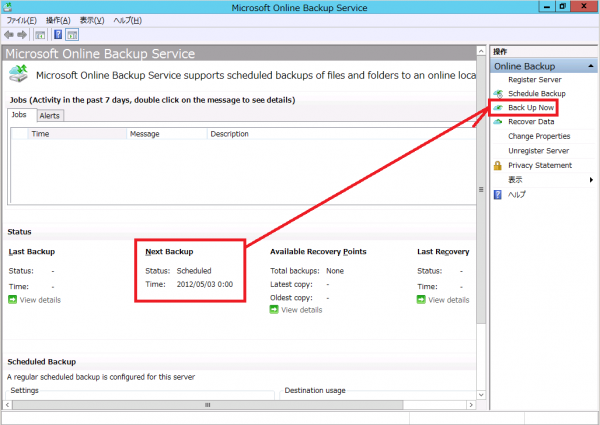This screenshot has height=425, width=600.
Task: Click the Back Up Now icon
Action: coord(498,107)
